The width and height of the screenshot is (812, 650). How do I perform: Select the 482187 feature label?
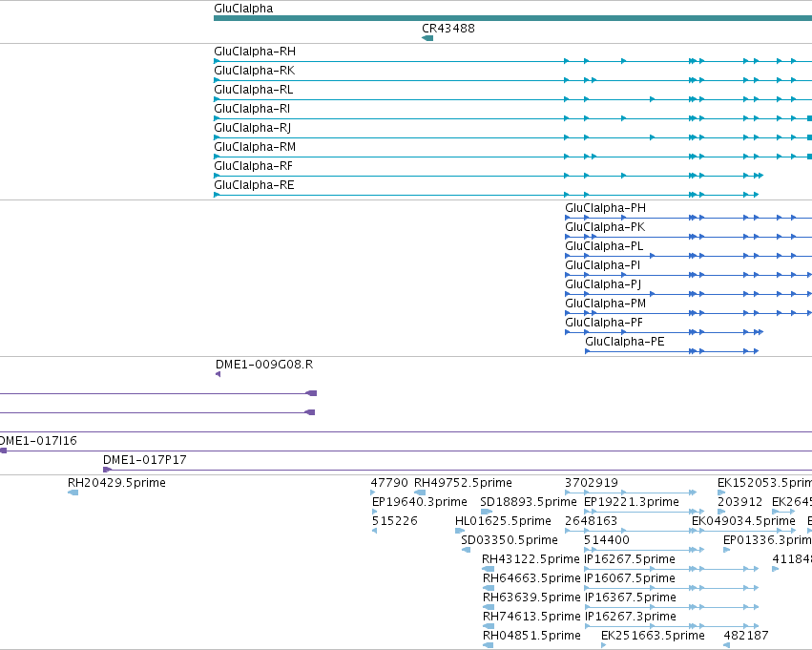click(x=746, y=637)
